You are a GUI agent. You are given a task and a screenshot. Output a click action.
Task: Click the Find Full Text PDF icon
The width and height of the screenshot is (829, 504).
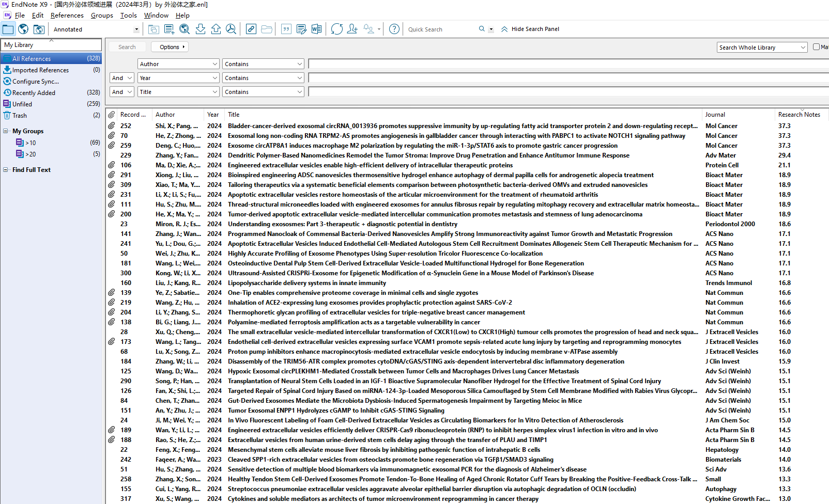(x=231, y=29)
